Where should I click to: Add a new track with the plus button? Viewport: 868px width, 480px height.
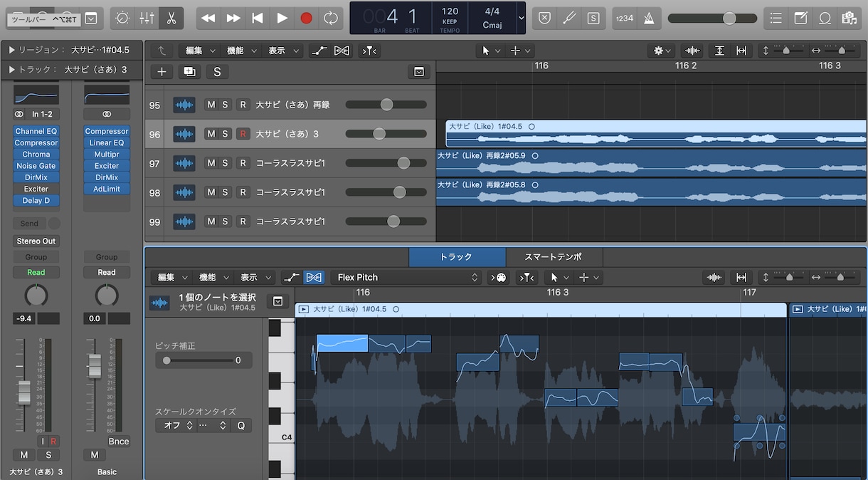tap(162, 72)
